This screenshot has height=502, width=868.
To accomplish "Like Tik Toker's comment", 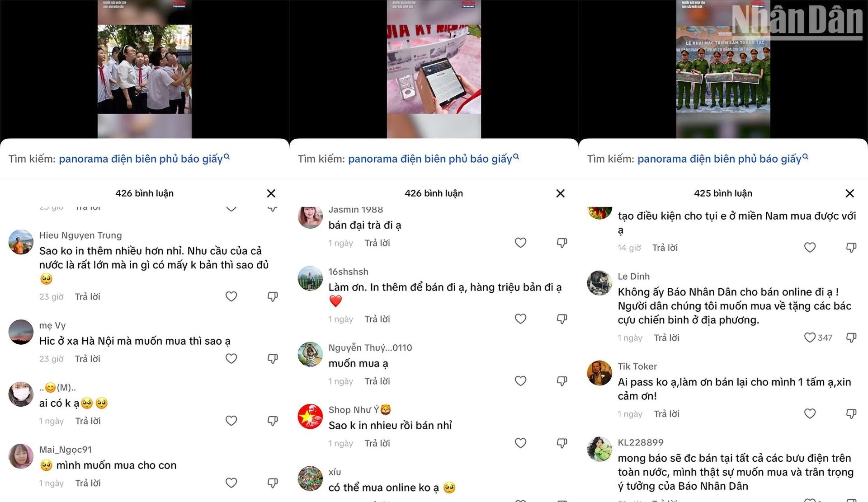I will (810, 414).
